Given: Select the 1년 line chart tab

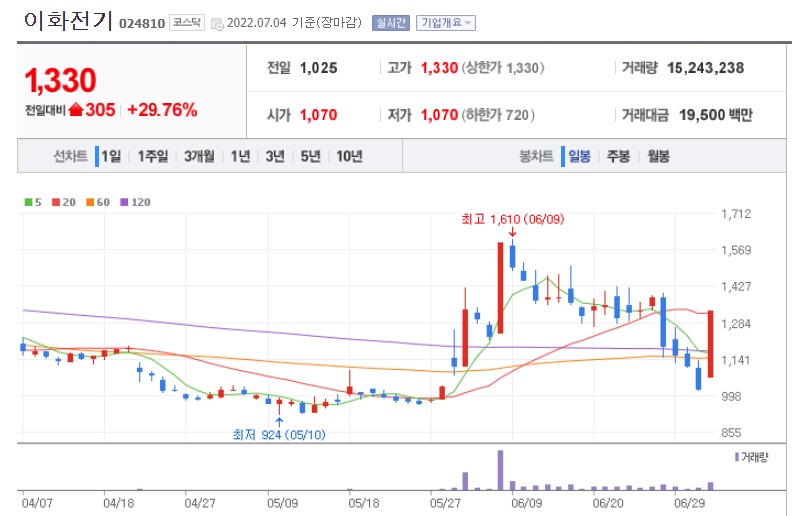Looking at the screenshot, I should click(x=240, y=156).
